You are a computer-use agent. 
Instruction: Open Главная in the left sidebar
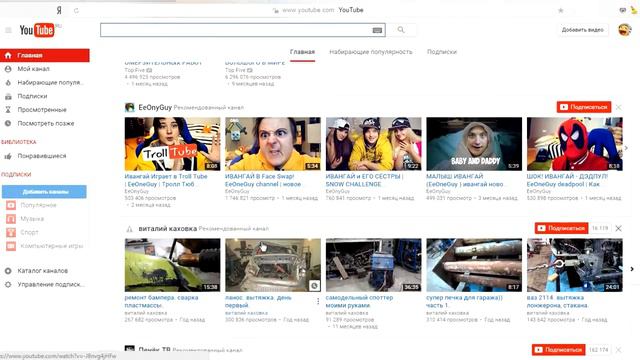pos(45,56)
